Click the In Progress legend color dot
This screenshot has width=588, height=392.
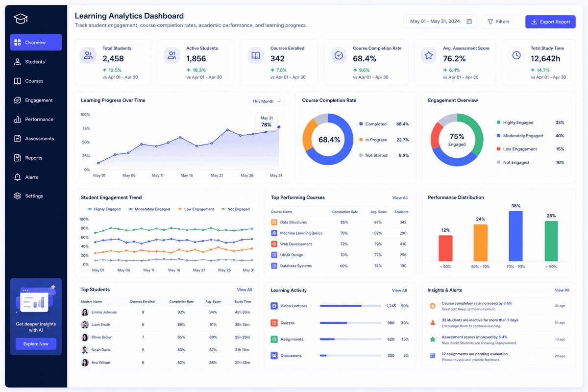point(361,140)
